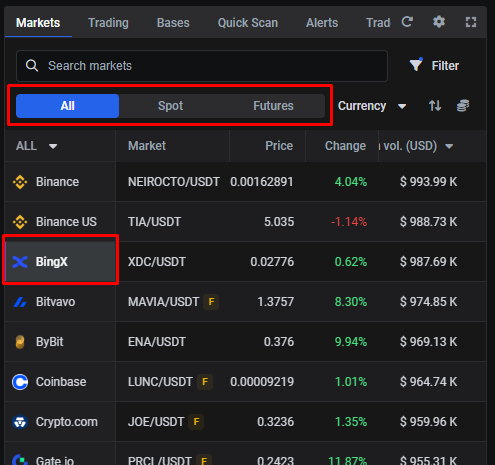Open the ALL exchanges dropdown
Image resolution: width=495 pixels, height=465 pixels.
point(37,146)
